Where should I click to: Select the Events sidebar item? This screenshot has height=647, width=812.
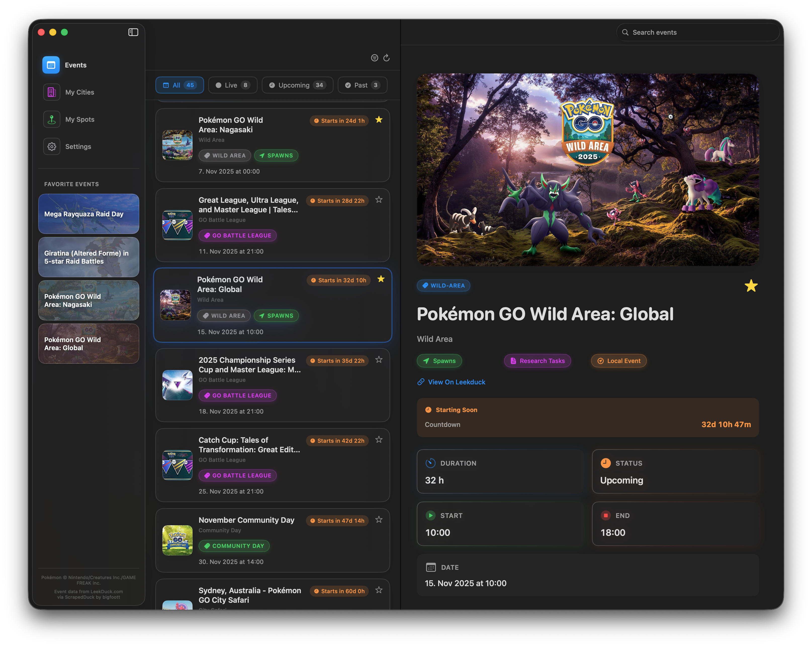75,65
